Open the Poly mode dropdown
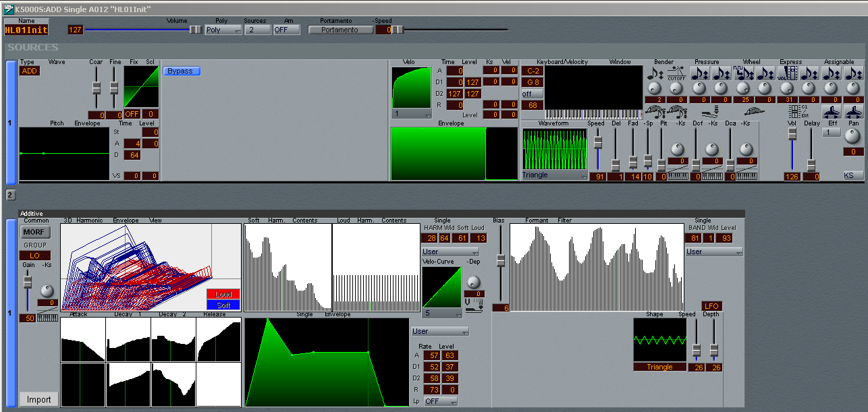This screenshot has width=868, height=412. pos(223,30)
